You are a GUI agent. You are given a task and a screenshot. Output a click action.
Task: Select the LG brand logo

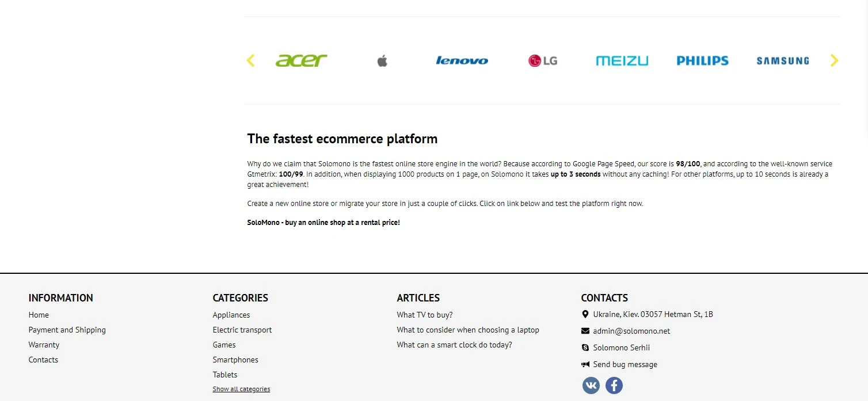pos(542,60)
